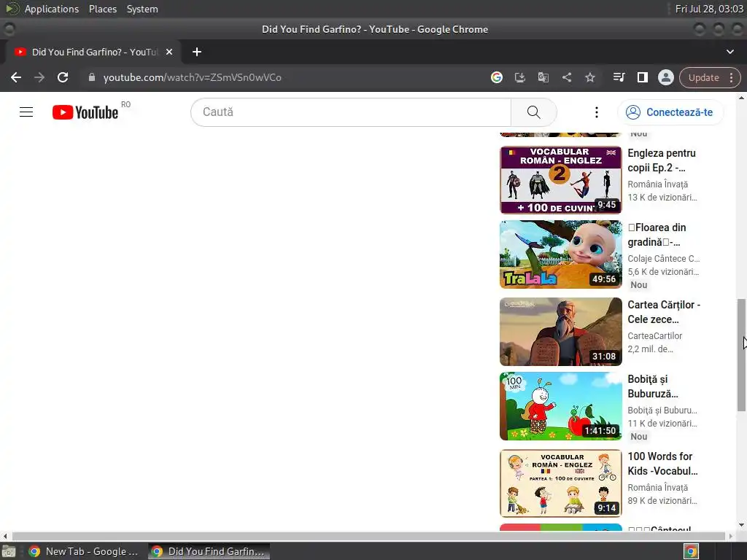Open a new tab with plus

tap(197, 52)
